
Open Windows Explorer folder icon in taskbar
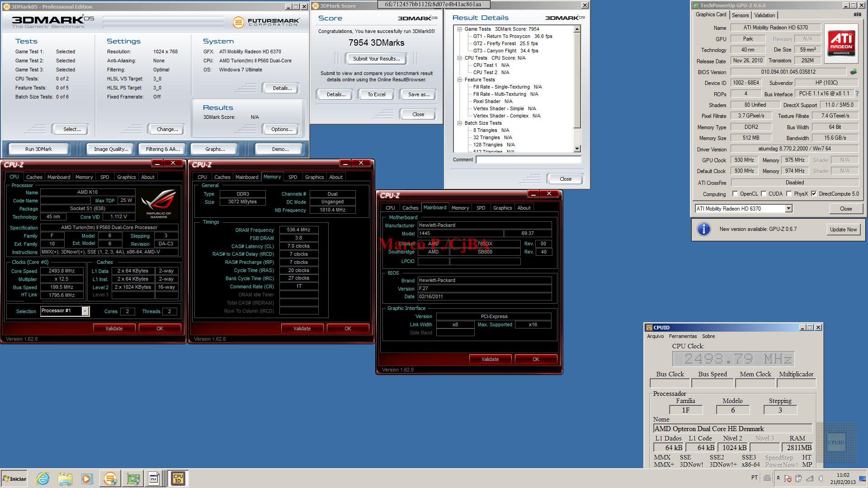[65, 479]
